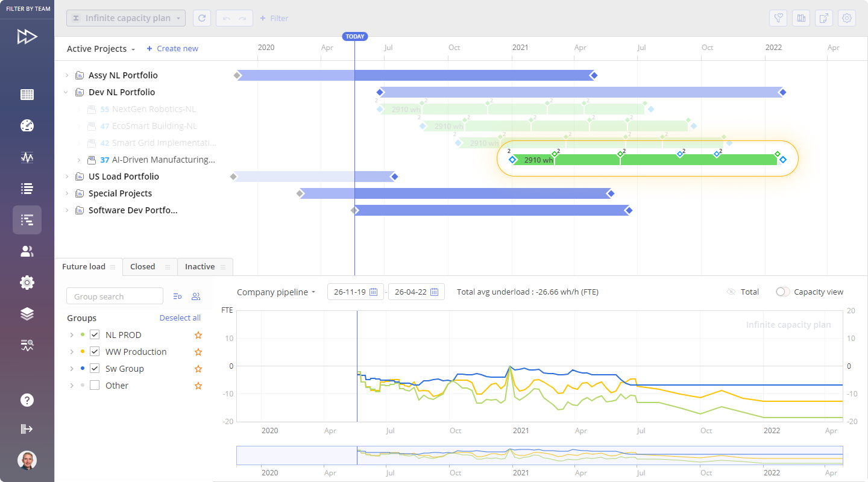Screen dimensions: 868x482
Task: Click the logout icon in sidebar
Action: [27, 429]
